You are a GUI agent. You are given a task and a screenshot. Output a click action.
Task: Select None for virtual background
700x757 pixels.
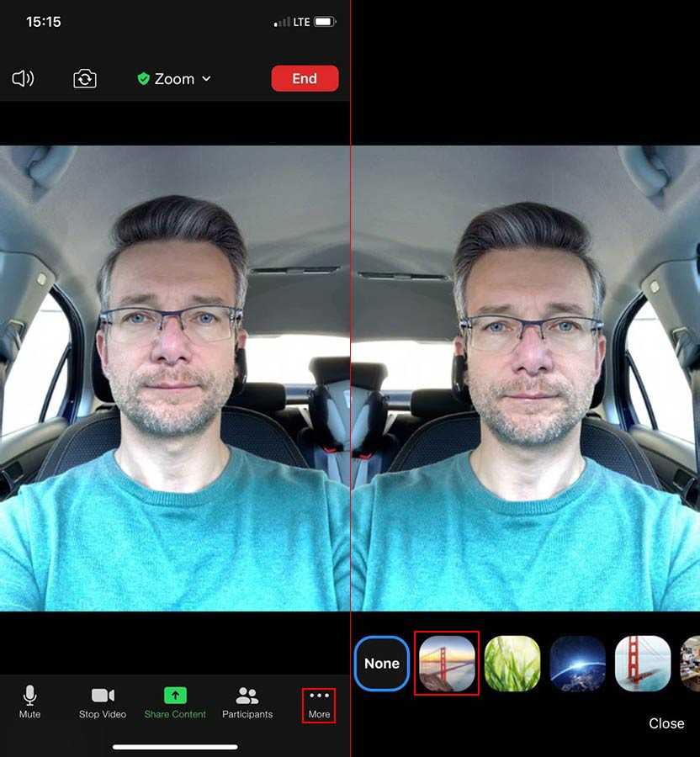(x=382, y=664)
